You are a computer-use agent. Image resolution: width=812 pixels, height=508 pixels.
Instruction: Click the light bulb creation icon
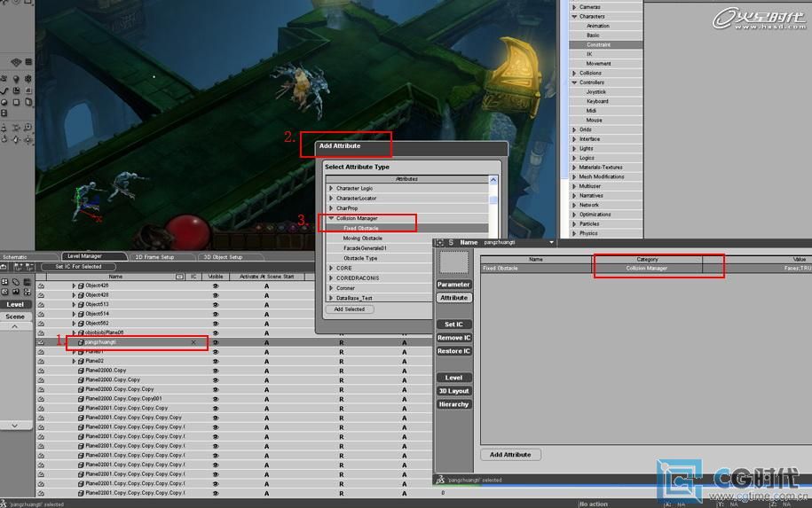click(16, 79)
